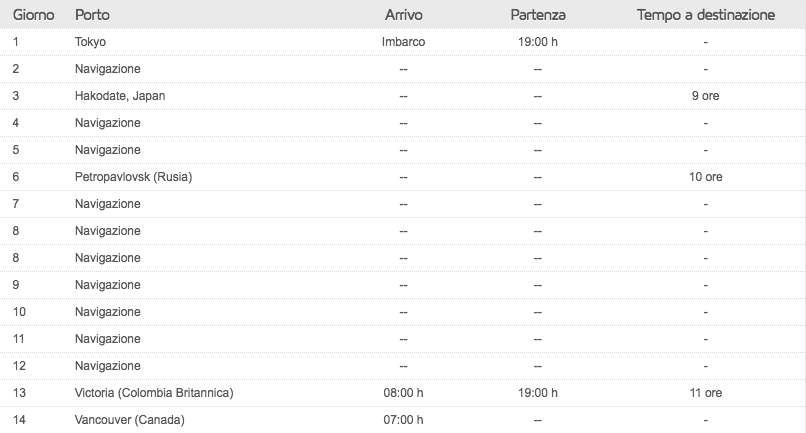The height and width of the screenshot is (433, 806).
Task: Click the 9 ore duration for Hakodate
Action: [705, 96]
